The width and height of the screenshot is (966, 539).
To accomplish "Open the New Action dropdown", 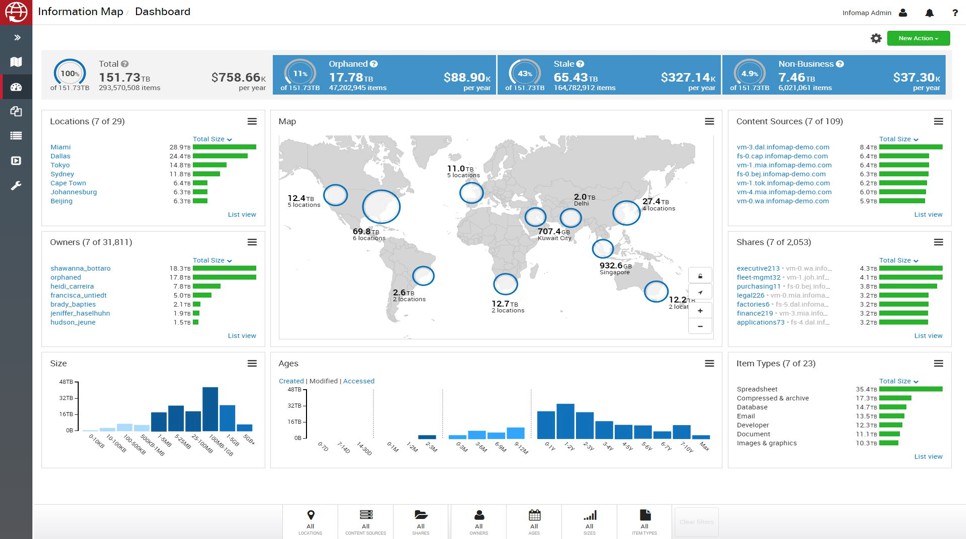I will [x=917, y=38].
